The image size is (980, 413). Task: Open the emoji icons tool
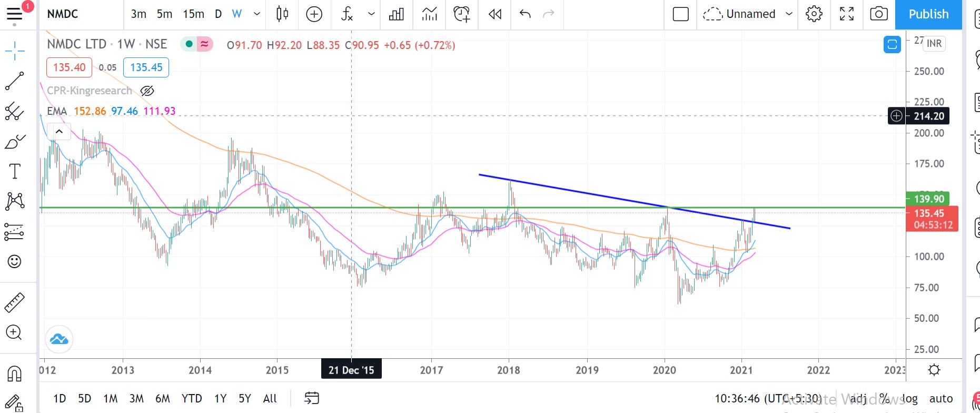[x=15, y=261]
